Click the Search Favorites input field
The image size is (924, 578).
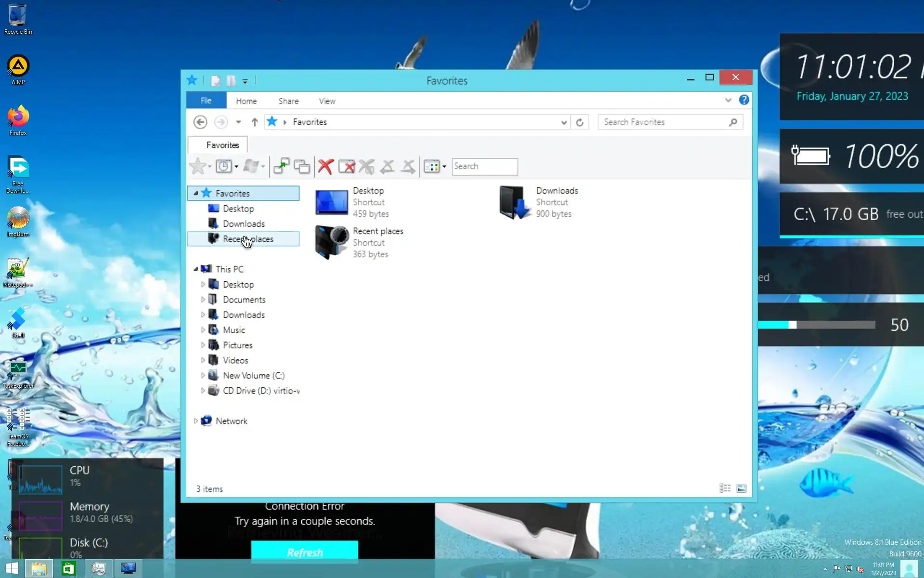(664, 122)
